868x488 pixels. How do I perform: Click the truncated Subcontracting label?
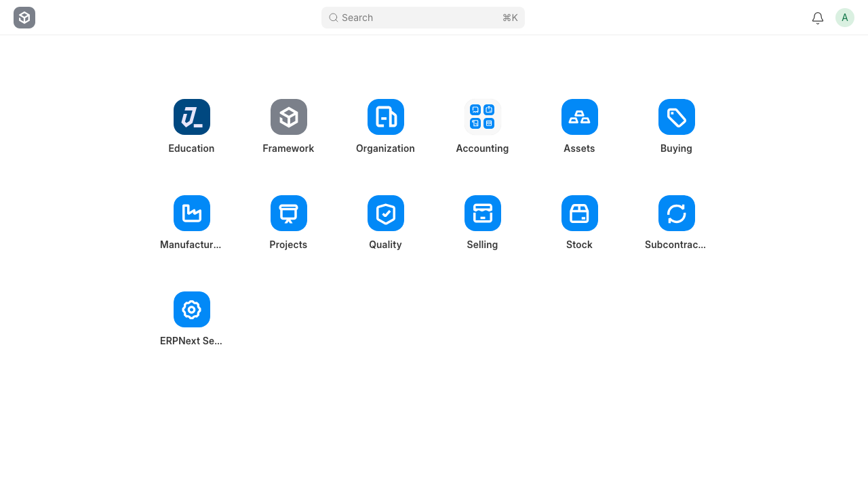[x=675, y=245]
